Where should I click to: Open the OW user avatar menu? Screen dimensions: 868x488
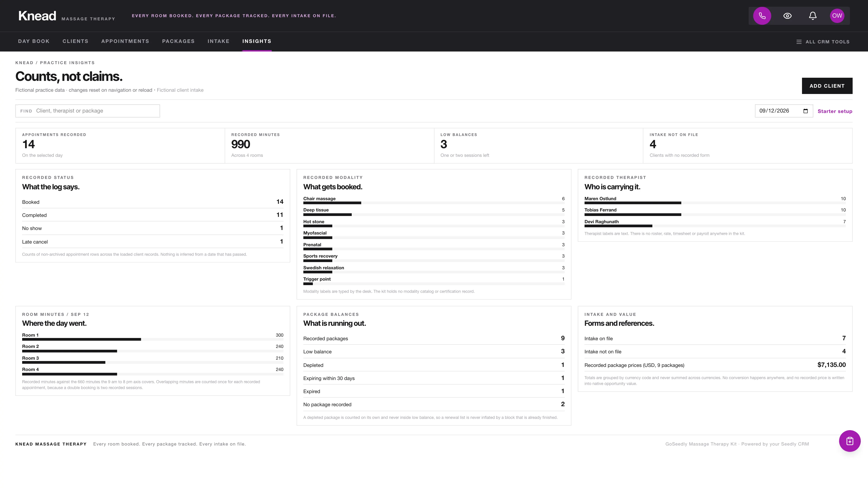pyautogui.click(x=837, y=16)
